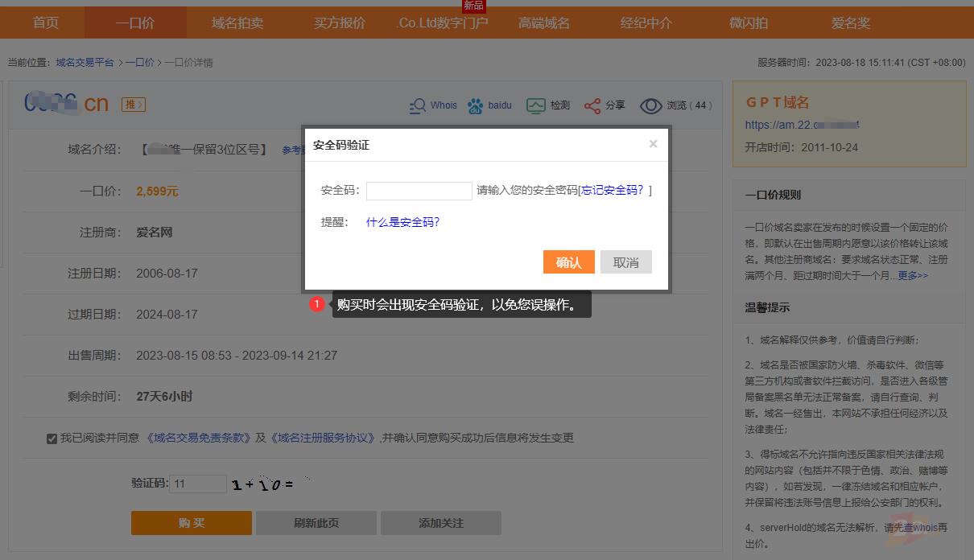Go to the 高端域名 menu item
The image size is (974, 560).
click(x=544, y=23)
